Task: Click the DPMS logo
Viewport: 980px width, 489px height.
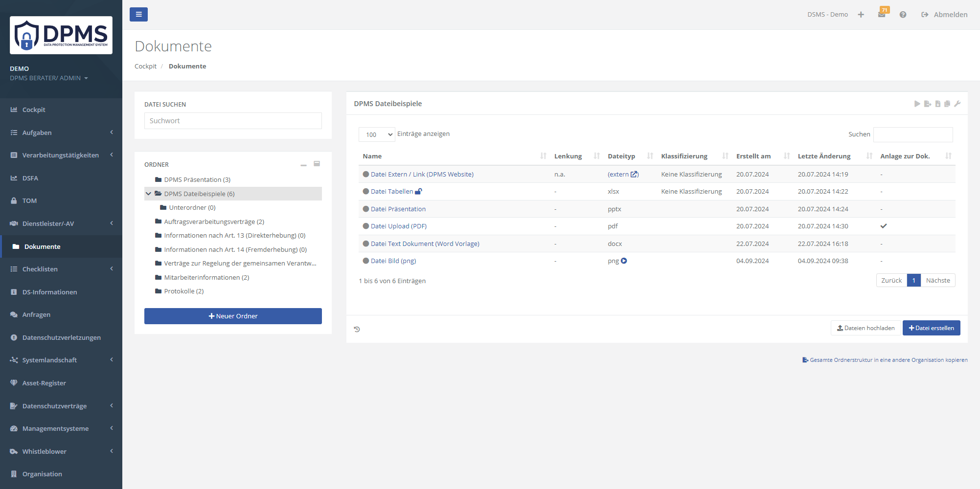Action: (x=61, y=35)
